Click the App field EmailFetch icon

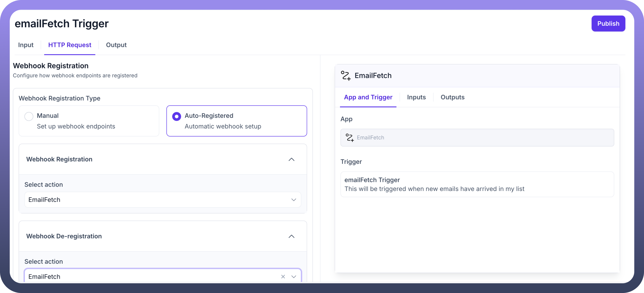(349, 137)
